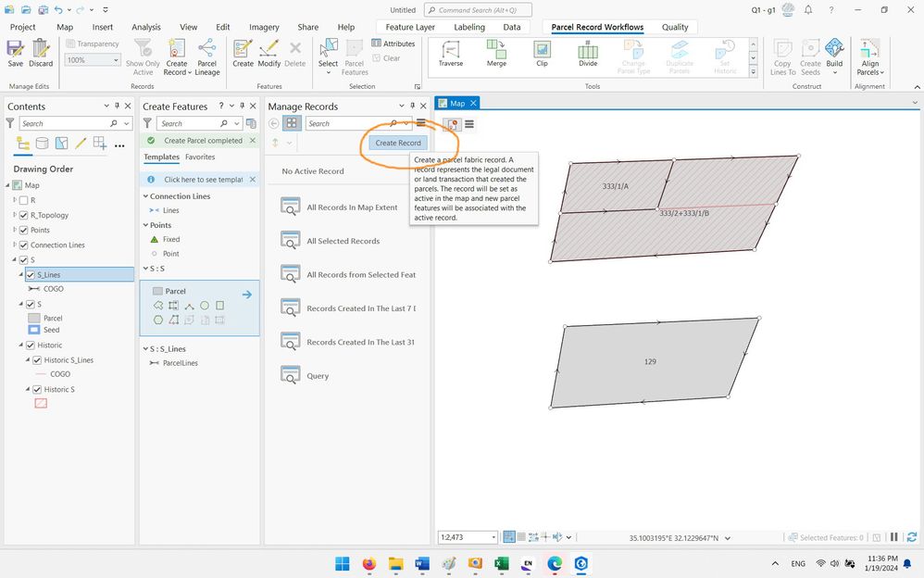This screenshot has width=924, height=578.
Task: Uncheck the S_Lines layer
Action: coord(31,275)
